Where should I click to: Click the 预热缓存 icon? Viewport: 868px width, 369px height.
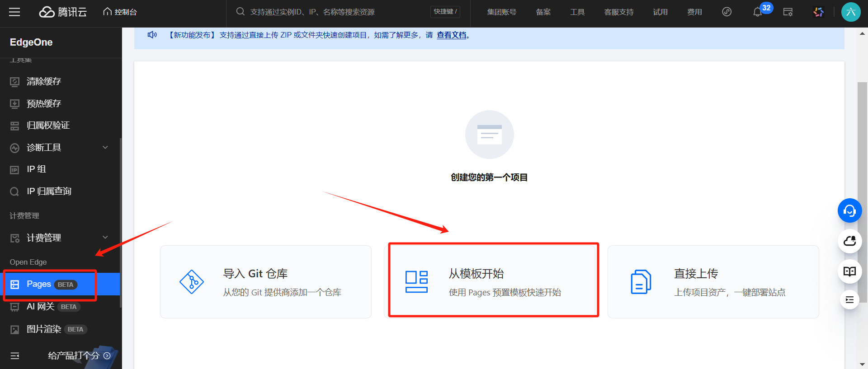click(15, 104)
